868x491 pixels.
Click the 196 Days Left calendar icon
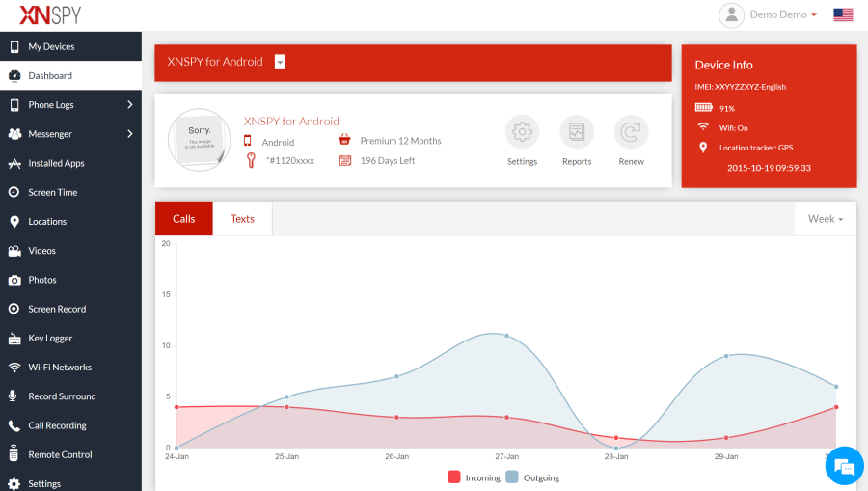(x=345, y=160)
